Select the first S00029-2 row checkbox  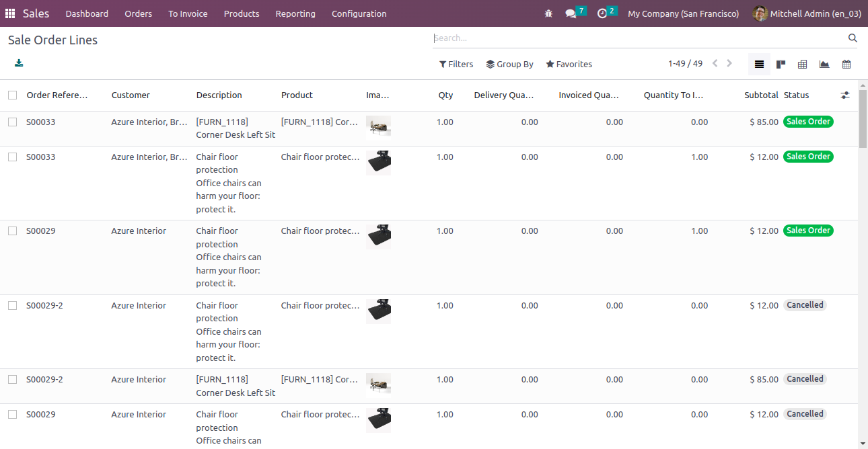13,306
